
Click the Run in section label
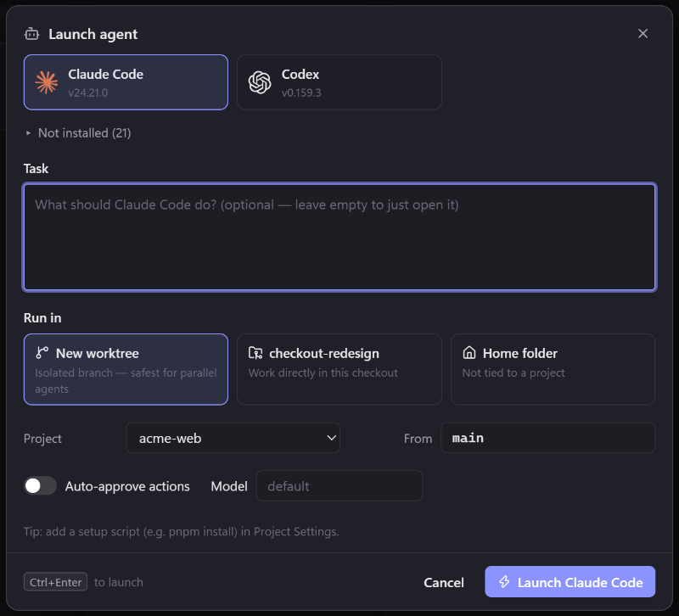click(x=42, y=317)
